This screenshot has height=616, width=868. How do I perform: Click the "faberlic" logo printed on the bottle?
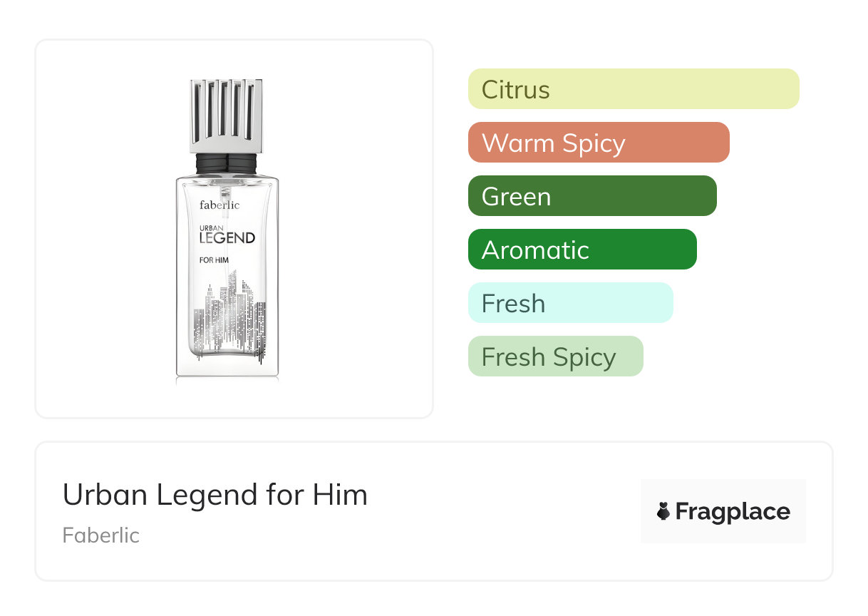pos(219,205)
